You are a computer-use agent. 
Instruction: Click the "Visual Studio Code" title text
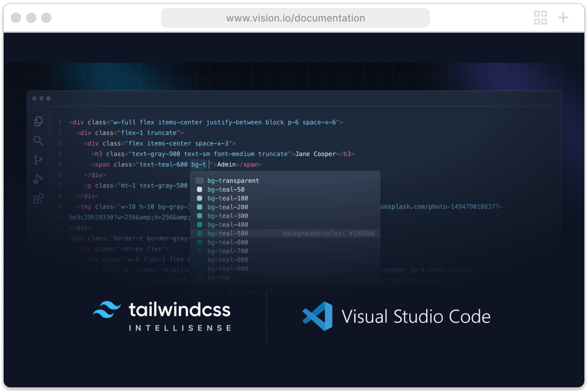[416, 316]
